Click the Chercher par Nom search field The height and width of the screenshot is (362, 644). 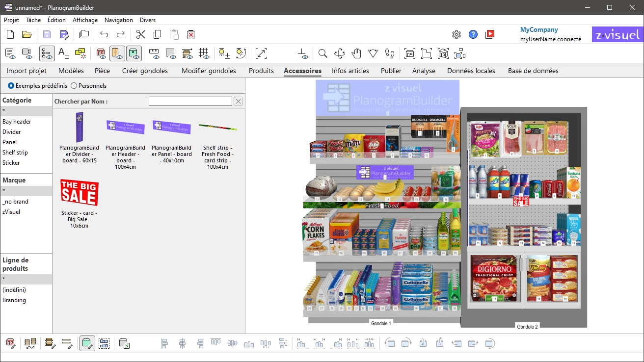[190, 102]
